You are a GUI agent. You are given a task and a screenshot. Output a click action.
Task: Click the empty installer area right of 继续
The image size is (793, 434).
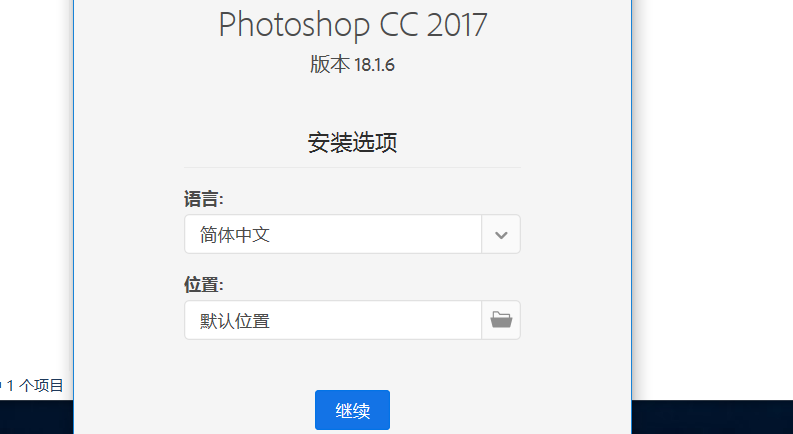[510, 410]
